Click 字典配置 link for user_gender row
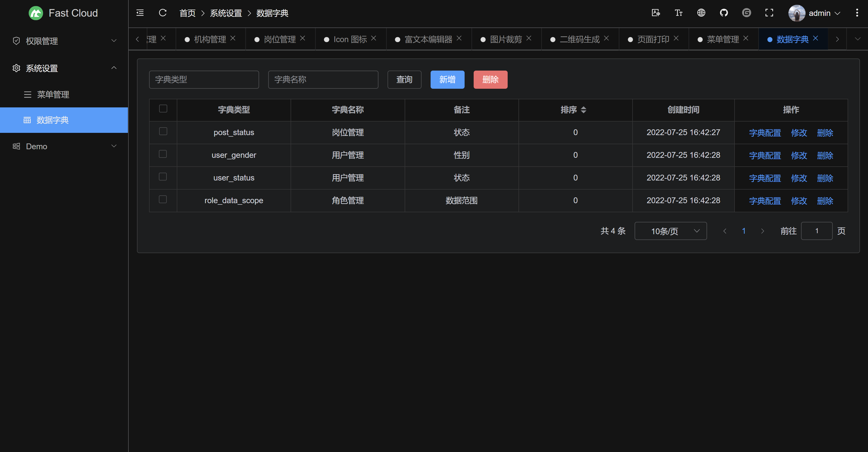Screen dimensions: 868x452 click(x=765, y=156)
